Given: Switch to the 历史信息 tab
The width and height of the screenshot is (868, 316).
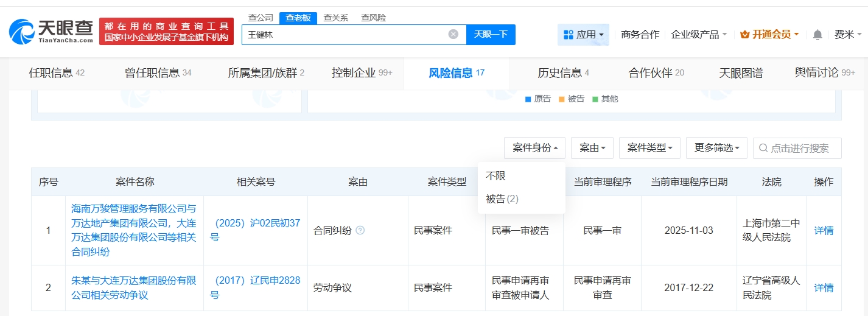Looking at the screenshot, I should [x=563, y=73].
